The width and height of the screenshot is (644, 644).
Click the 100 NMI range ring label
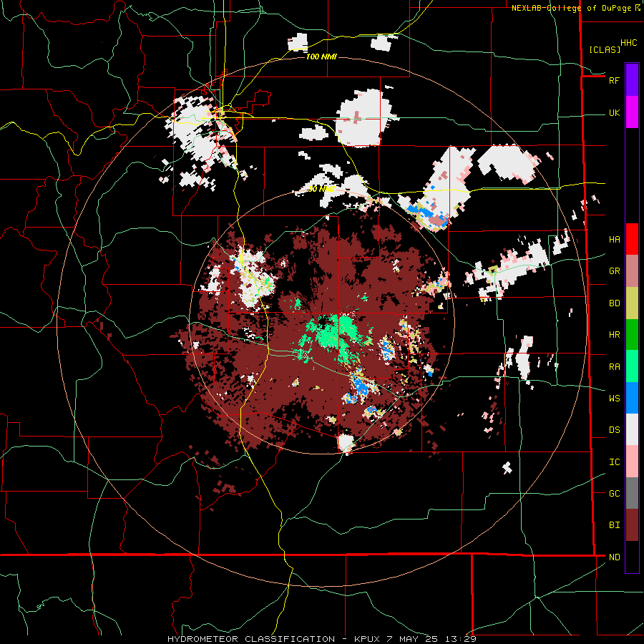[x=321, y=57]
